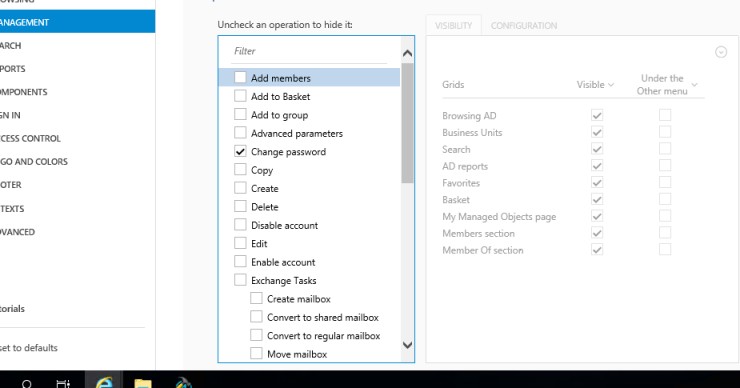Click the Filter input field

click(310, 51)
